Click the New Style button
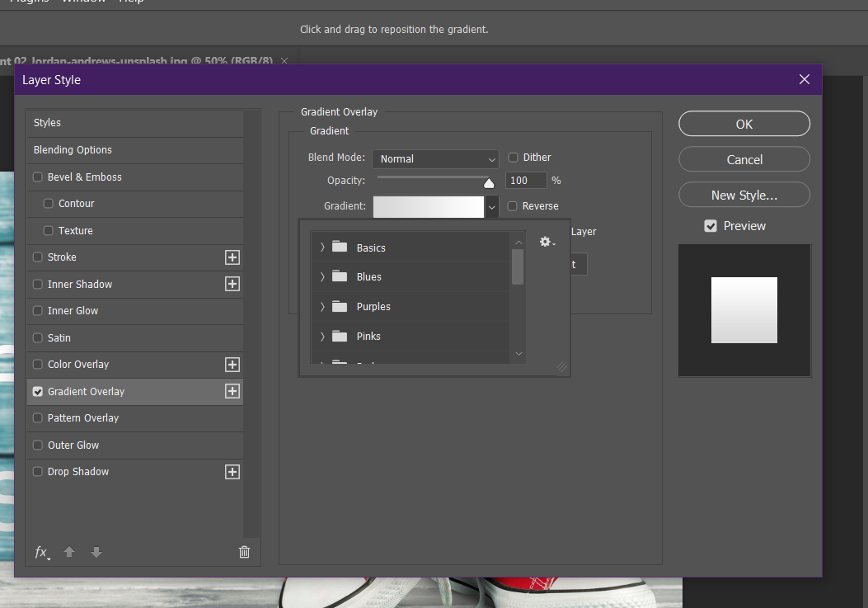 744,195
